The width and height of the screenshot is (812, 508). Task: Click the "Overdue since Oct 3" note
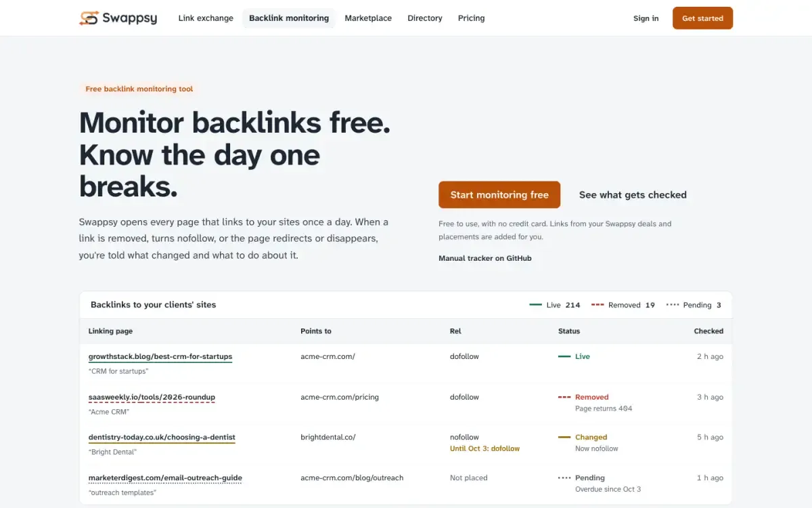(x=608, y=489)
